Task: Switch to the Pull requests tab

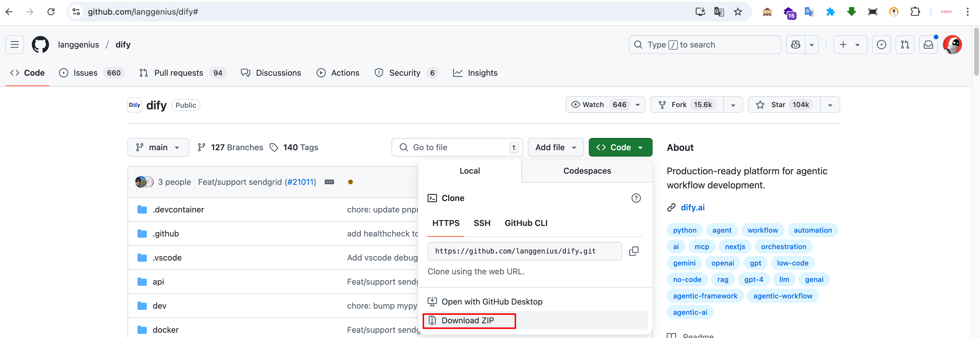Action: 183,73
